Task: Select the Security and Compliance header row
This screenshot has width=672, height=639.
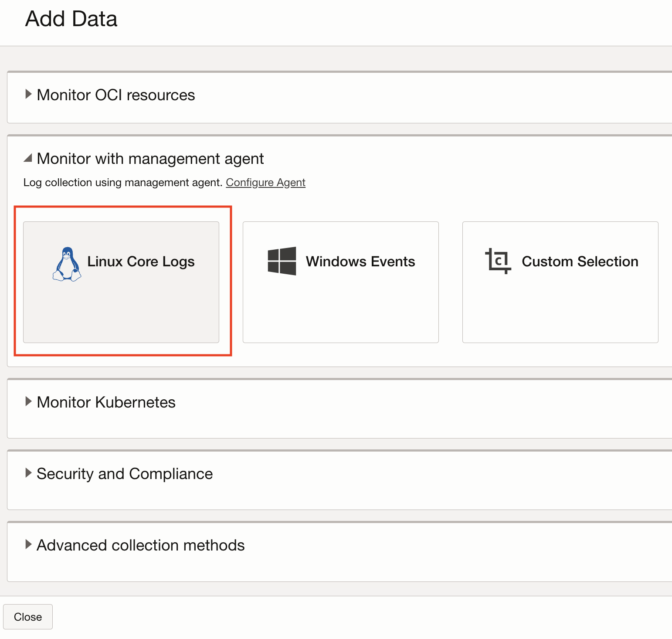Action: point(124,473)
